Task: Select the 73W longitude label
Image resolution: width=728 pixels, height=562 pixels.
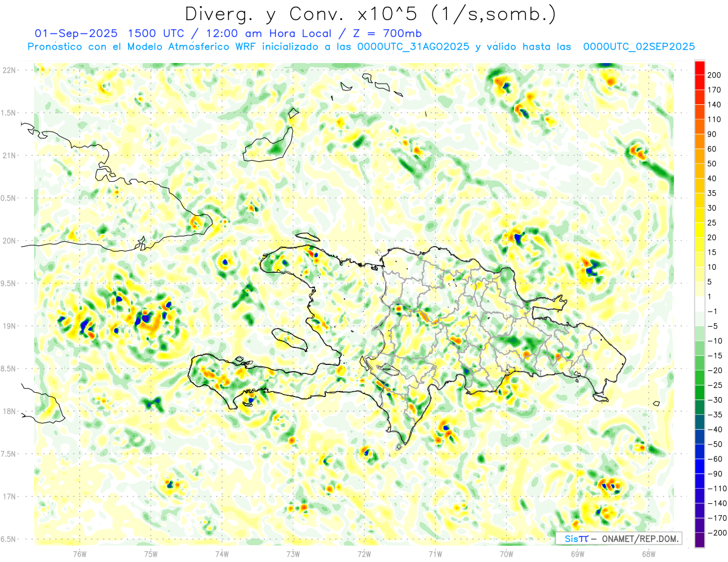Action: pyautogui.click(x=293, y=554)
